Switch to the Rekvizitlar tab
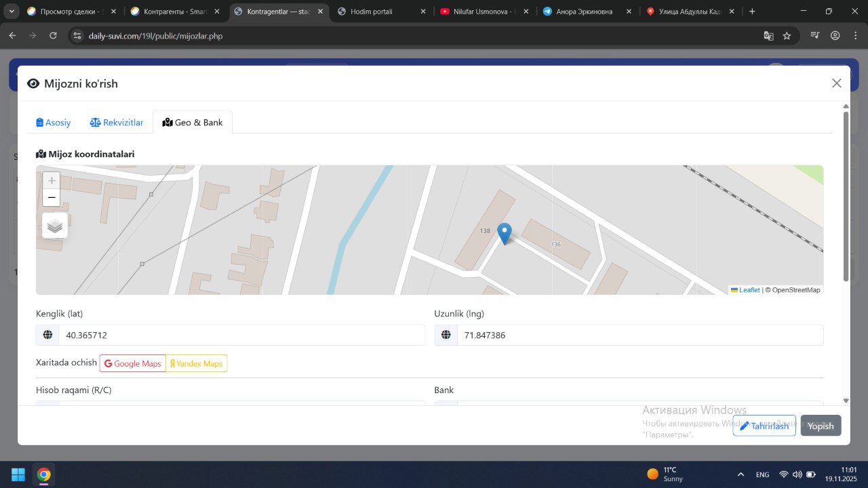The height and width of the screenshot is (488, 868). click(117, 123)
